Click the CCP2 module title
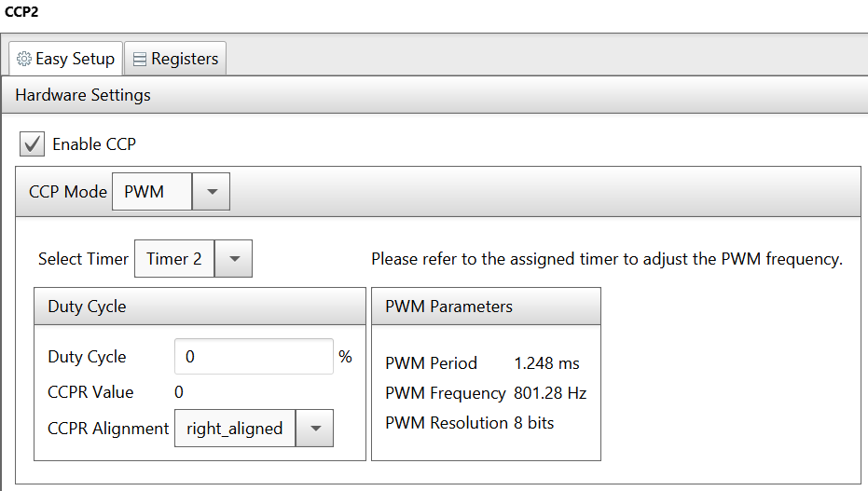The image size is (868, 491). click(21, 11)
